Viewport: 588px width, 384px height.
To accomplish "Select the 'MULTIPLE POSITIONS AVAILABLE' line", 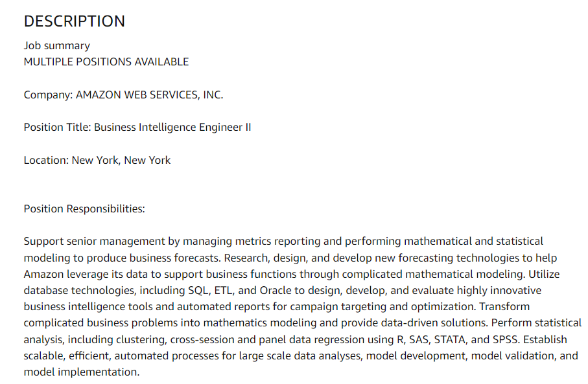I will pyautogui.click(x=106, y=62).
